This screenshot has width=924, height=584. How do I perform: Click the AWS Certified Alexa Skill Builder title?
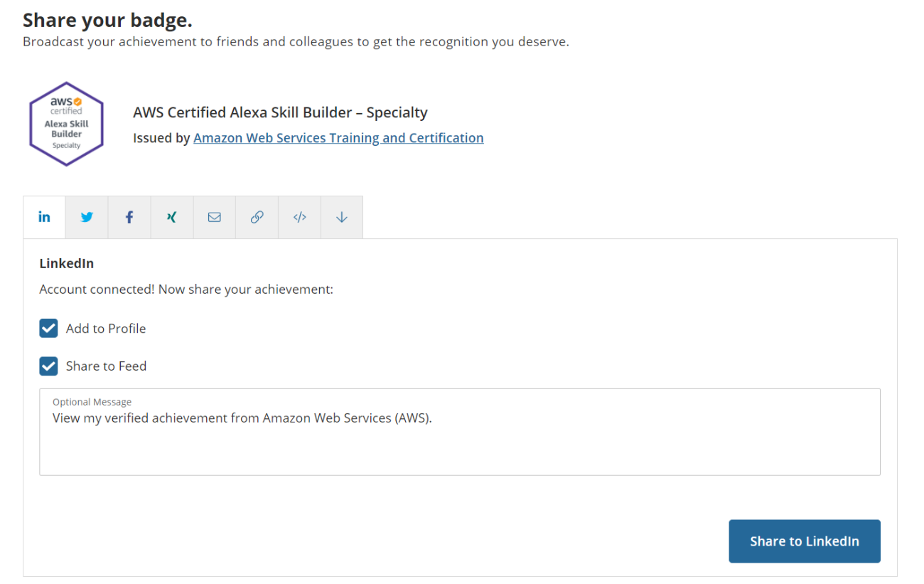(280, 112)
